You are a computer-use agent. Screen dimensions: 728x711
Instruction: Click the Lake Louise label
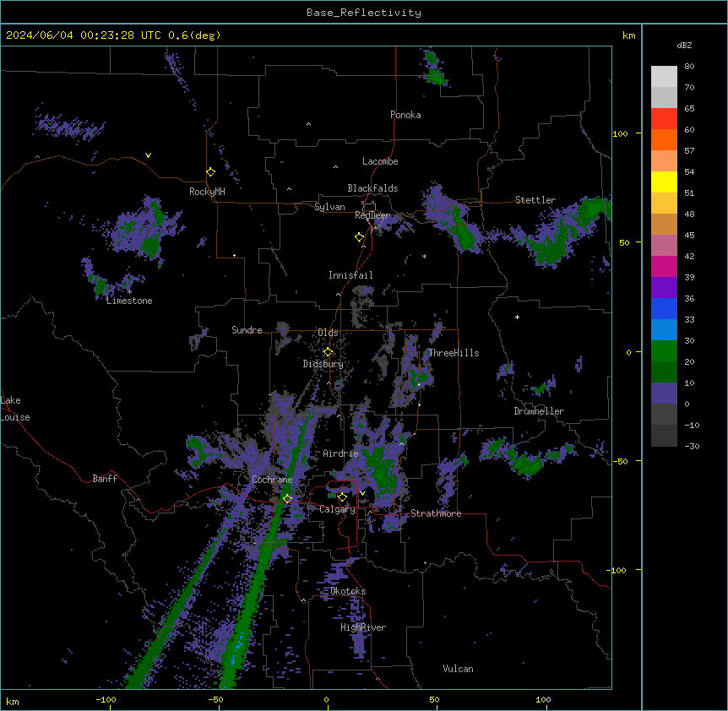(15, 409)
